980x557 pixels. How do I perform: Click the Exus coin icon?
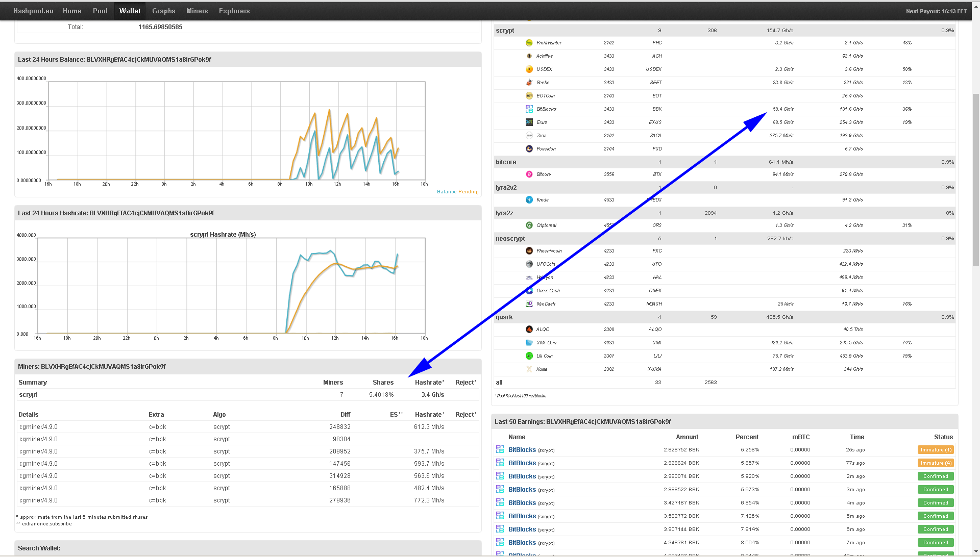529,122
